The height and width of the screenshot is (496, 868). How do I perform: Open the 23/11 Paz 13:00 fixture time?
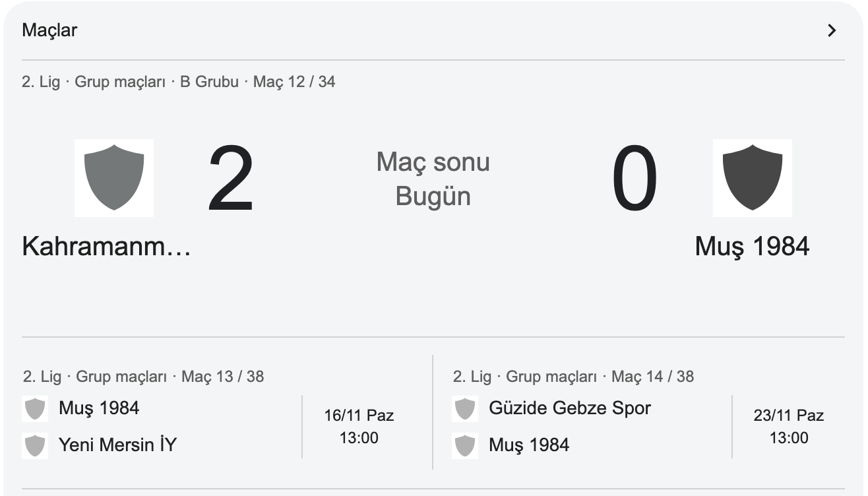pyautogui.click(x=788, y=427)
